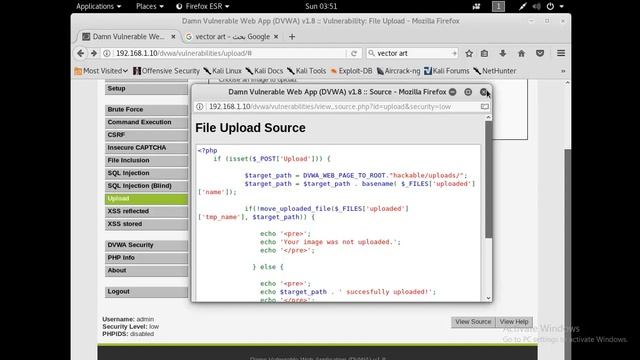Open DVWA Security settings
The height and width of the screenshot is (360, 640).
point(146,245)
